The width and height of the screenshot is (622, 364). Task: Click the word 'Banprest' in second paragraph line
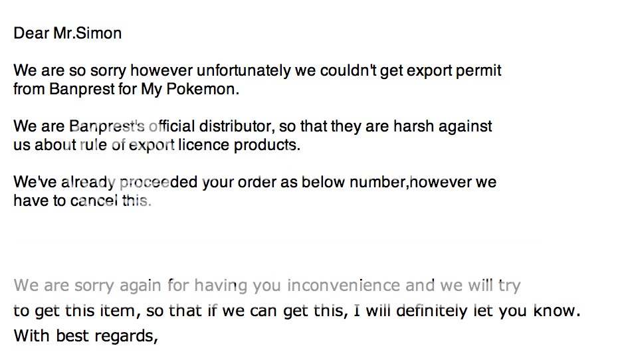pos(82,89)
